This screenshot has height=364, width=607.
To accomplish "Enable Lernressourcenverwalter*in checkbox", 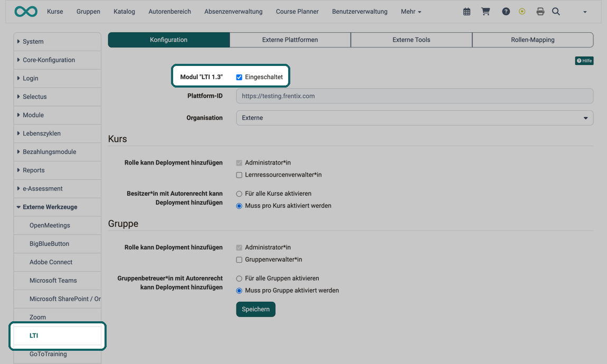I will (239, 175).
